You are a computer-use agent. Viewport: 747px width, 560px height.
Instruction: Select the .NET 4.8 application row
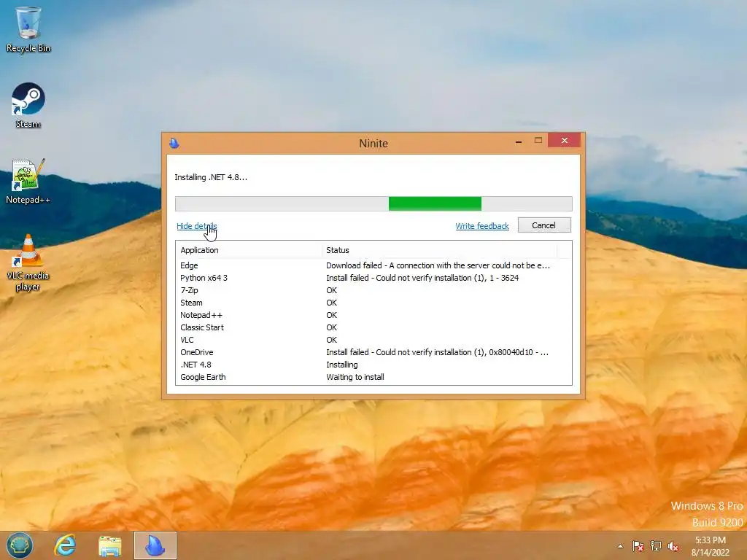tap(373, 365)
